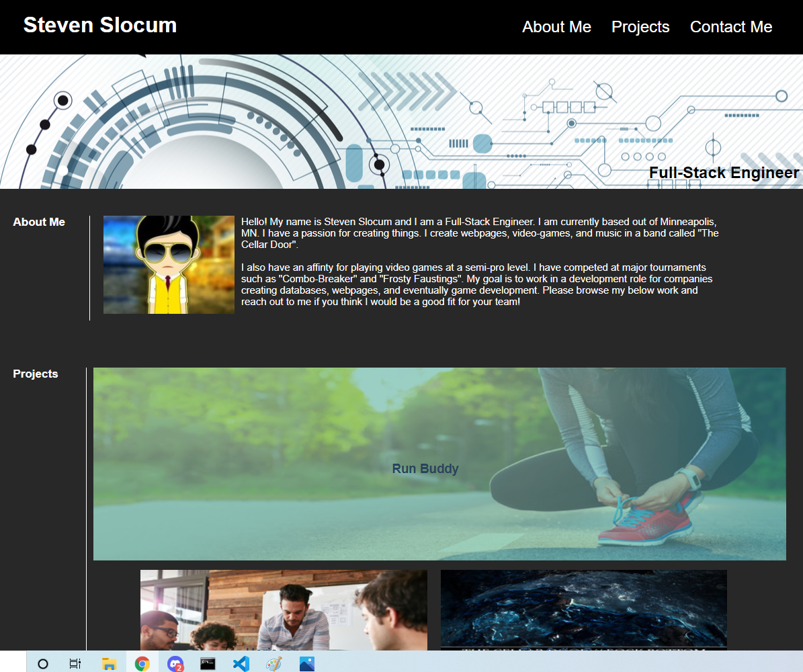This screenshot has height=672, width=803.
Task: Open Contact Me in the header navigation
Action: click(x=731, y=27)
